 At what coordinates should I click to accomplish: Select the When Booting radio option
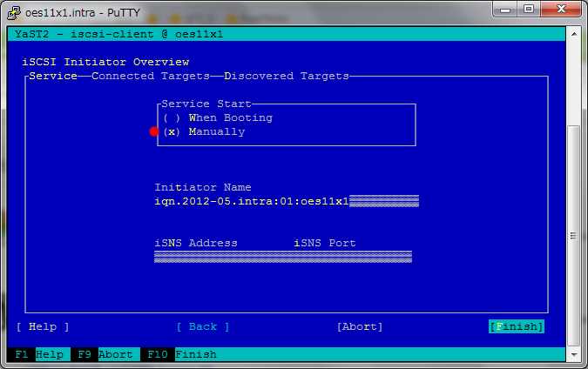tap(218, 118)
